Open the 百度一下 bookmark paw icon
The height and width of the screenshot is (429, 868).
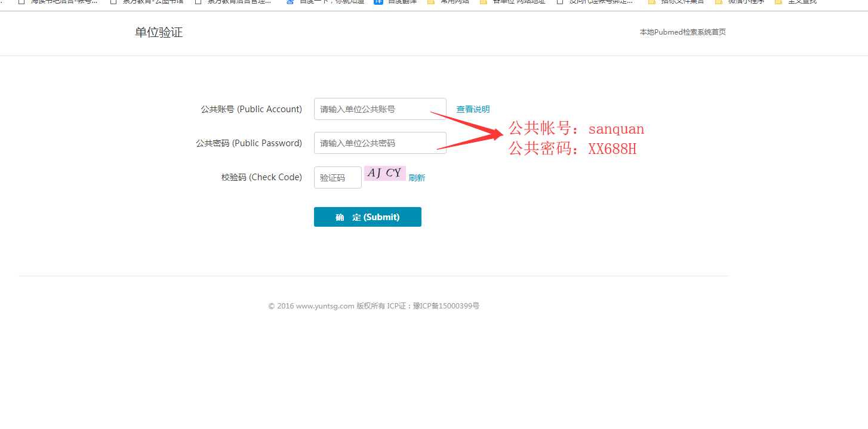290,2
